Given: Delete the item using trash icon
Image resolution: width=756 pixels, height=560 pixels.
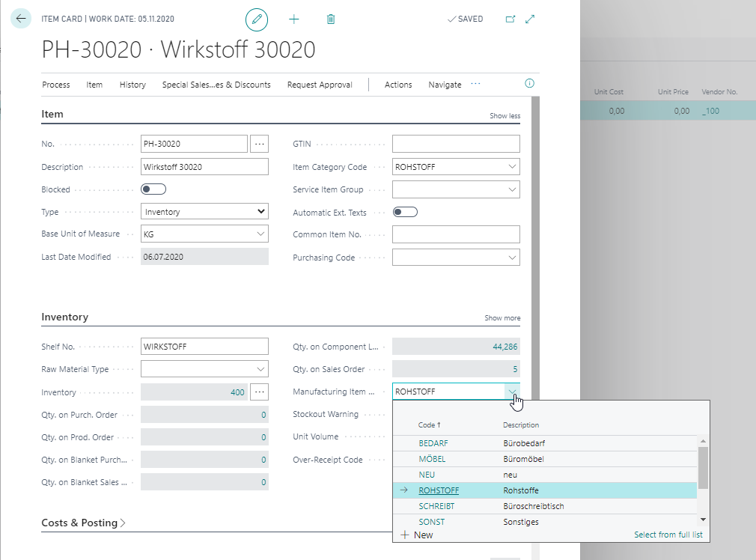Looking at the screenshot, I should (x=331, y=19).
